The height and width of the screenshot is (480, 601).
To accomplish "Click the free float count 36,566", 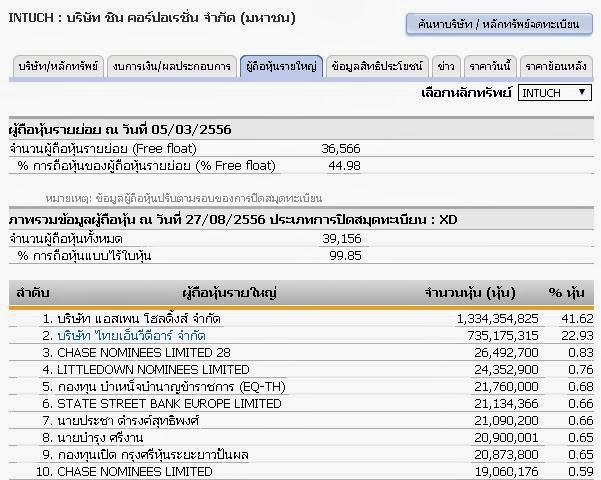I will point(341,149).
